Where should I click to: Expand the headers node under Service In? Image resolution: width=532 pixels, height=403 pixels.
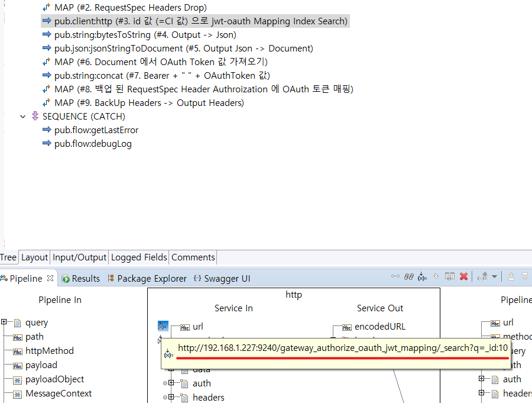pos(171,398)
